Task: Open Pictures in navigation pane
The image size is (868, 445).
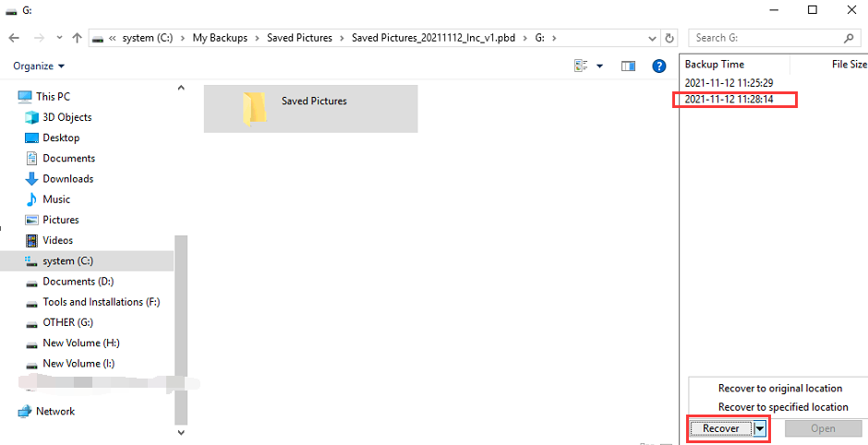Action: point(61,219)
